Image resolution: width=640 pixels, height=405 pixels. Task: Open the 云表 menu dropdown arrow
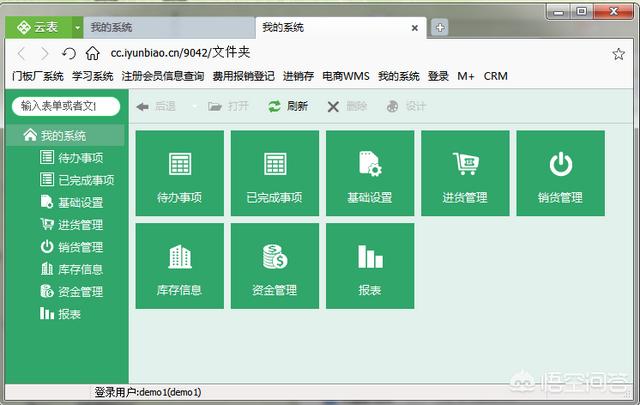pos(78,28)
